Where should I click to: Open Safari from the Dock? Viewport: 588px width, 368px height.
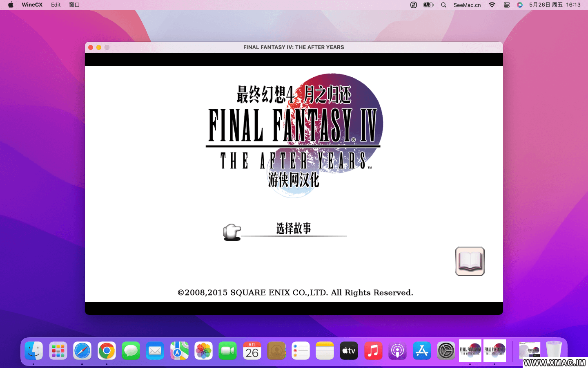(x=82, y=351)
